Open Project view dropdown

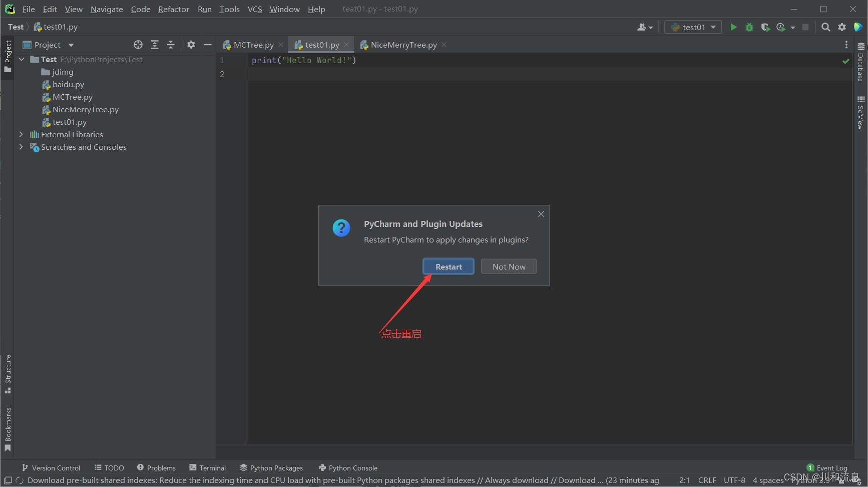[49, 45]
